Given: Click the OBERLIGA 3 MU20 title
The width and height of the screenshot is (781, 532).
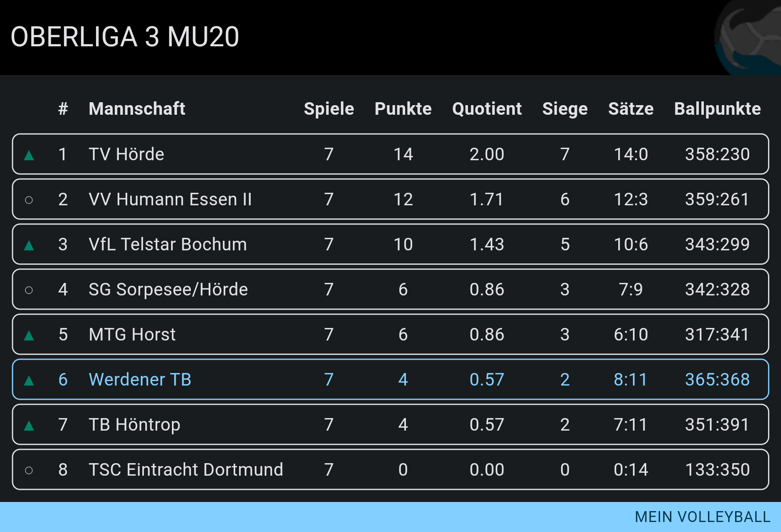Looking at the screenshot, I should (125, 37).
